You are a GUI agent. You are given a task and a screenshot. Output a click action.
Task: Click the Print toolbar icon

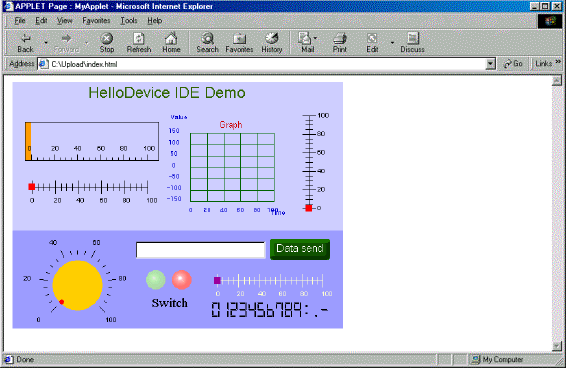tap(340, 39)
